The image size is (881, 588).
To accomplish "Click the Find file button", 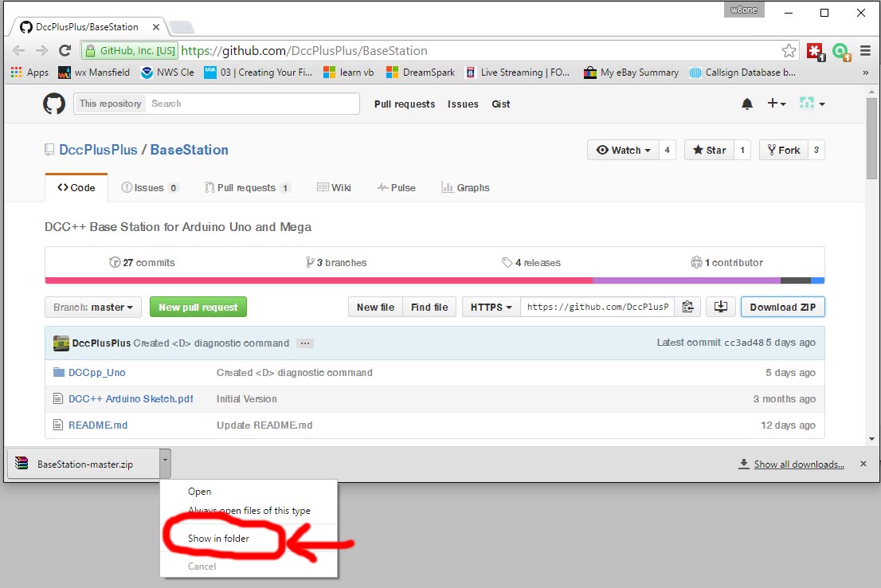I will pos(429,307).
